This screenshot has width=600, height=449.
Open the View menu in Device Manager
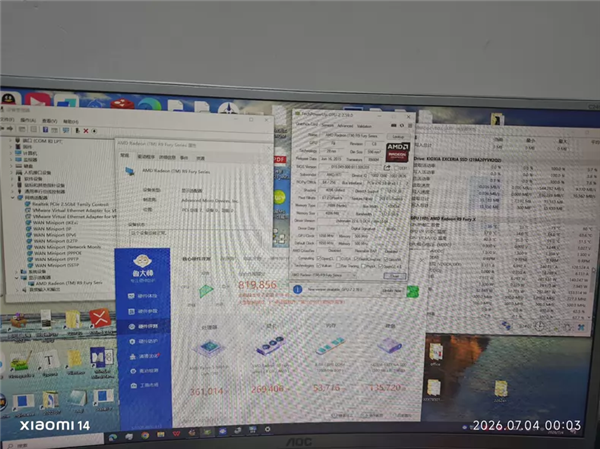point(49,121)
